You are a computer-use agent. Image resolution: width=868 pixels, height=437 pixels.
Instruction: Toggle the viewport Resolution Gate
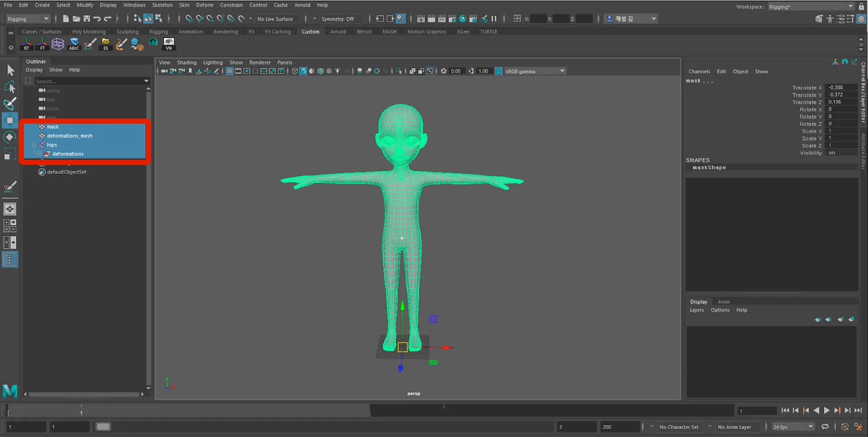pos(247,71)
